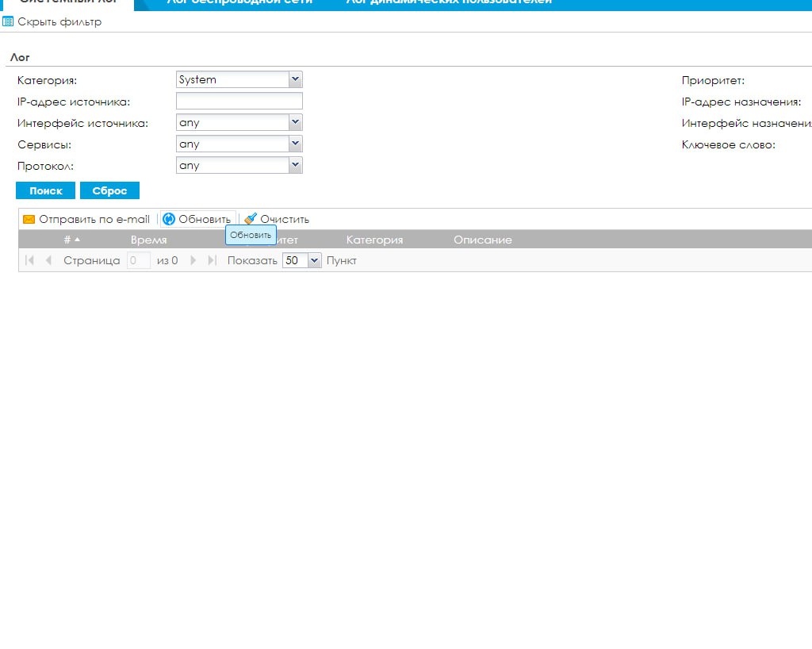This screenshot has height=649, width=812.
Task: Click the Ключевое слово label
Action: pos(728,145)
